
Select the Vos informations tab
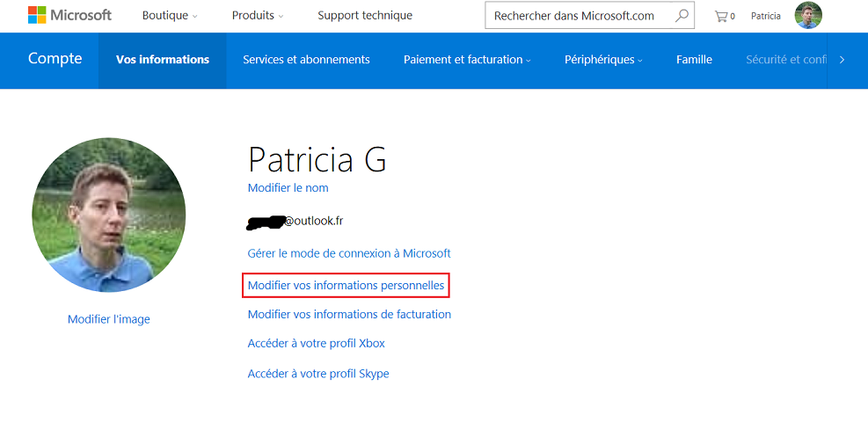click(163, 60)
